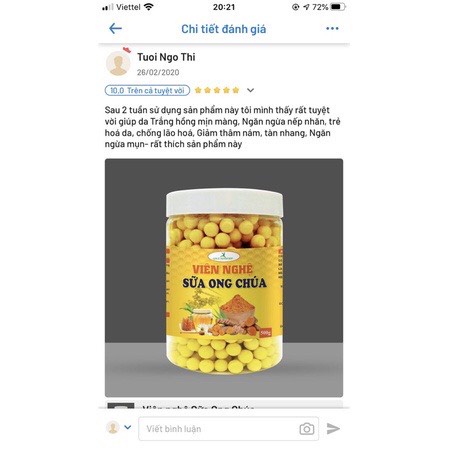This screenshot has width=449, height=449.
Task: Tap the camera icon in comment box
Action: point(307,429)
